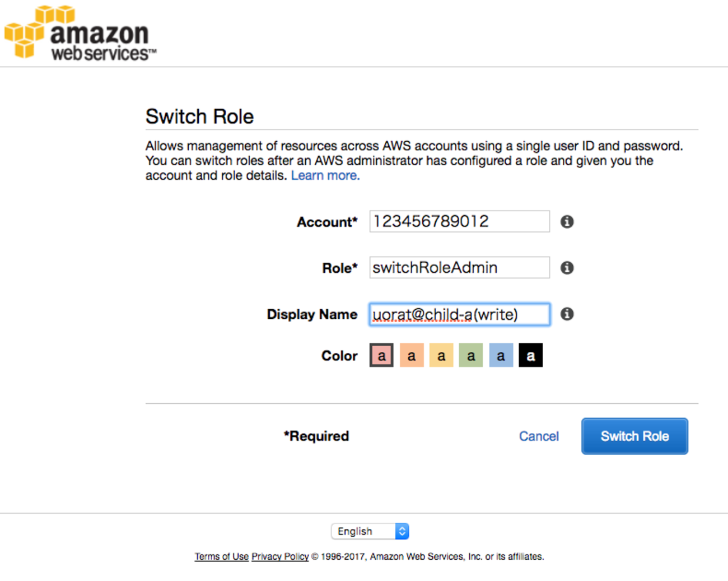
Task: Select the orange color swatch
Action: [412, 355]
